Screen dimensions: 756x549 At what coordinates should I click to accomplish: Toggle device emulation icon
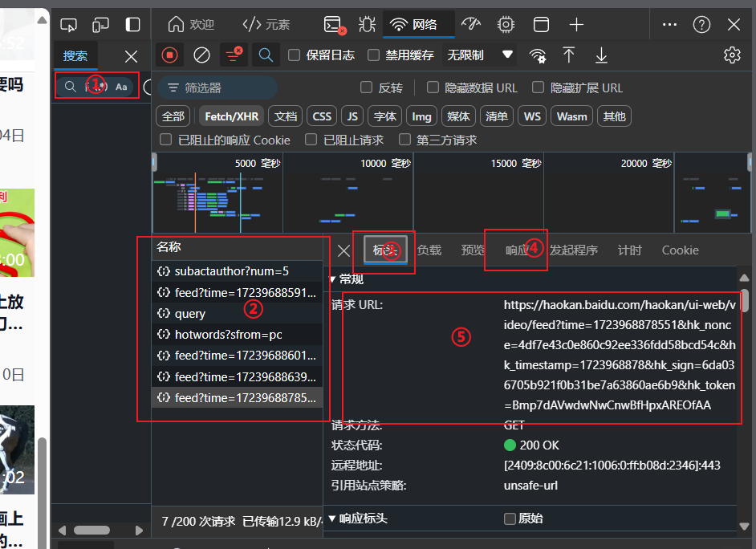[100, 25]
